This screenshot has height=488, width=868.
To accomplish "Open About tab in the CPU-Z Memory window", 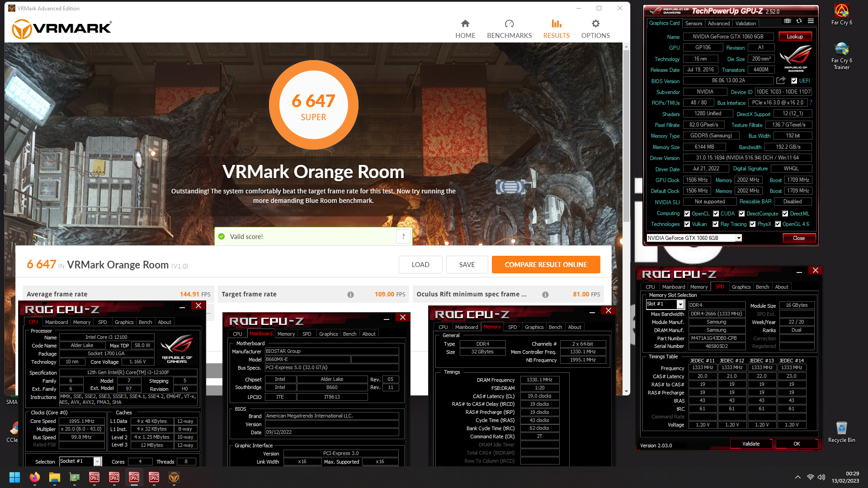I will click(574, 327).
